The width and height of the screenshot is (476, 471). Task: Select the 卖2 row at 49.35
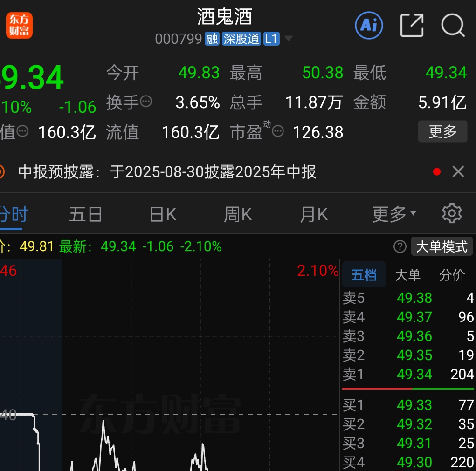(408, 355)
